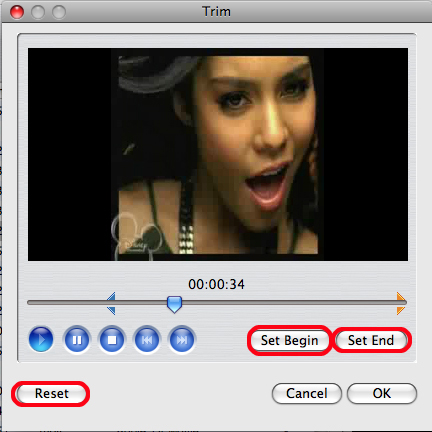Start playback with the Play button
The height and width of the screenshot is (432, 432).
41,340
